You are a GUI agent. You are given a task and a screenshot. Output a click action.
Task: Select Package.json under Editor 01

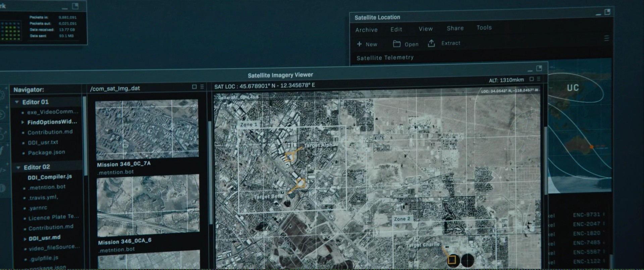46,152
